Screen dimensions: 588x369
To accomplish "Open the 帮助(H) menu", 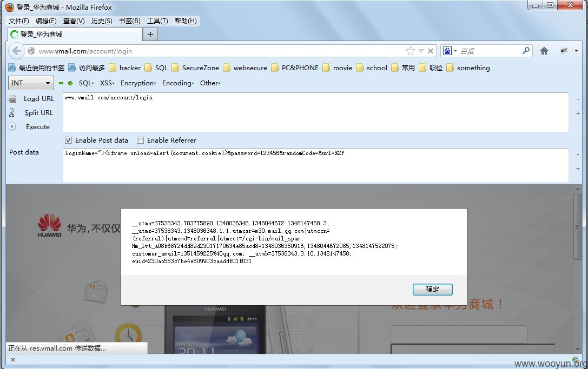I will (186, 21).
